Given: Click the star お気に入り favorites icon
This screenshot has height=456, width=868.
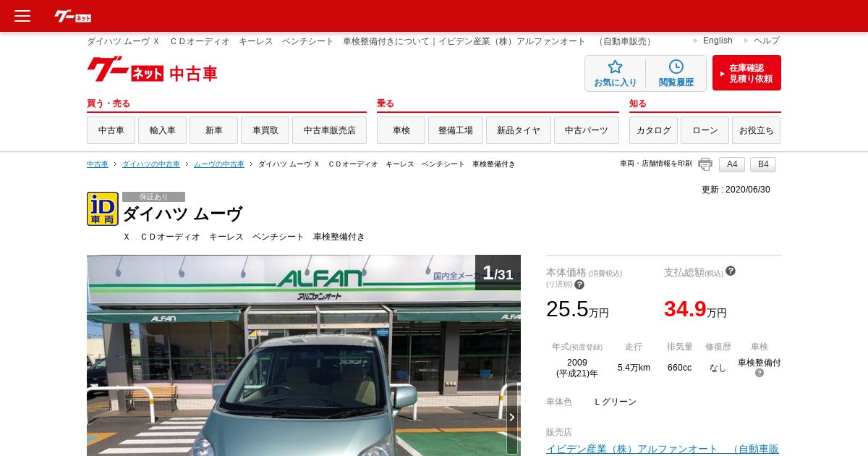Looking at the screenshot, I should [x=616, y=74].
